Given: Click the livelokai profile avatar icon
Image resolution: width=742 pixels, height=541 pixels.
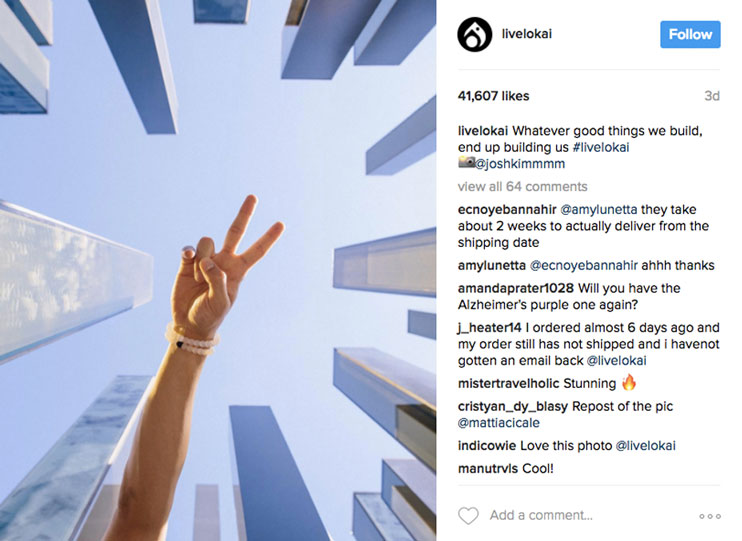Looking at the screenshot, I should point(475,35).
